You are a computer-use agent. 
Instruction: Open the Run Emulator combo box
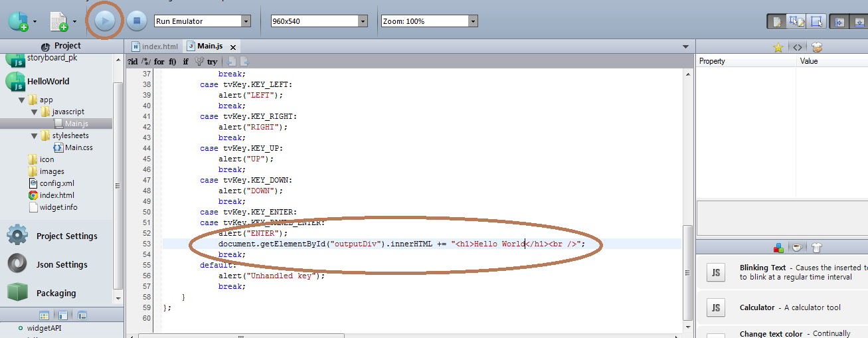tap(203, 21)
